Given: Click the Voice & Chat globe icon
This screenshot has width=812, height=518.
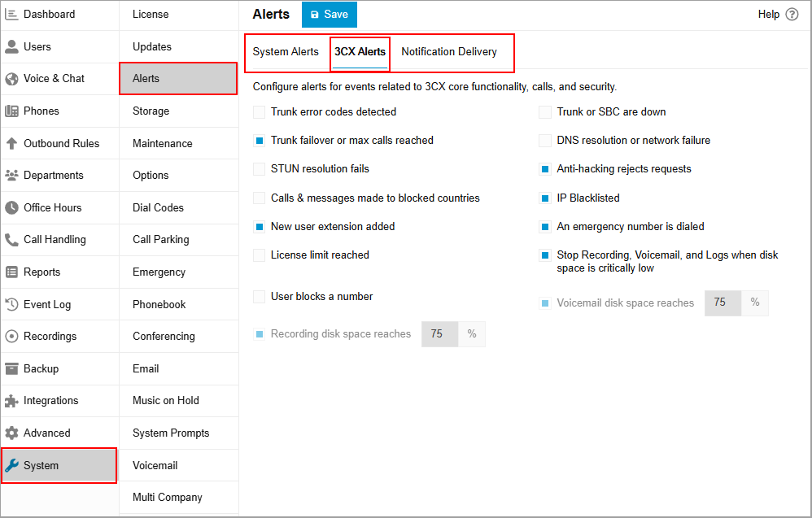Looking at the screenshot, I should [x=11, y=79].
